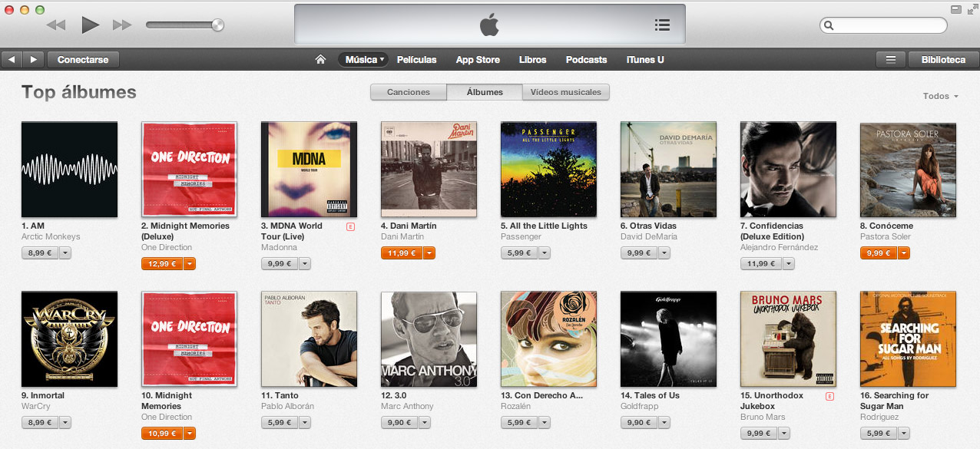Click the back navigation arrow
The width and height of the screenshot is (980, 449).
(x=12, y=59)
